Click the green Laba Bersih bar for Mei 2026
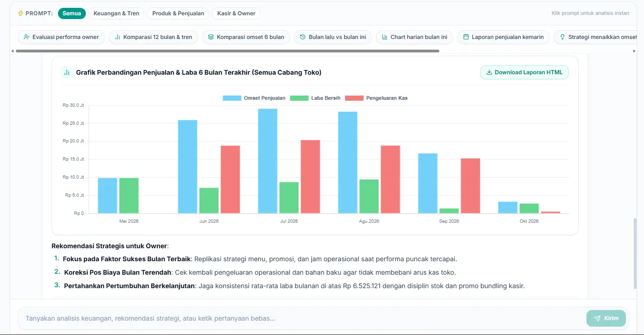This screenshot has height=335, width=644. tap(129, 196)
